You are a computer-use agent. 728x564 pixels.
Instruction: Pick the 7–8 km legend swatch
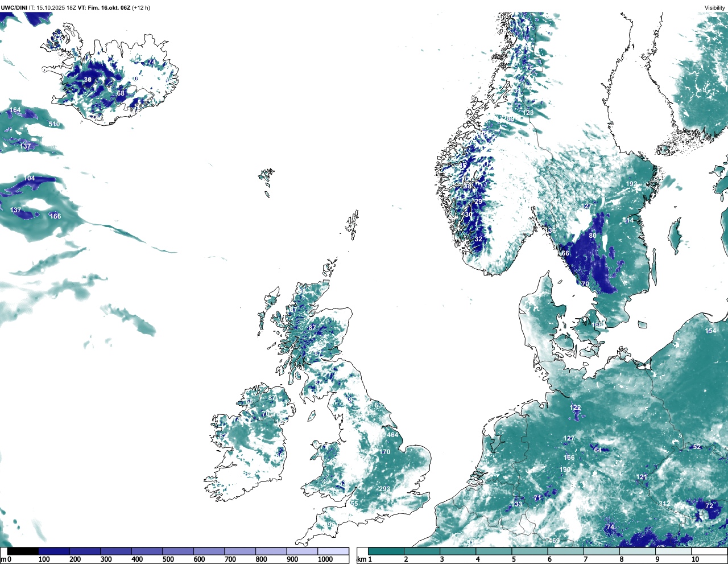point(602,551)
